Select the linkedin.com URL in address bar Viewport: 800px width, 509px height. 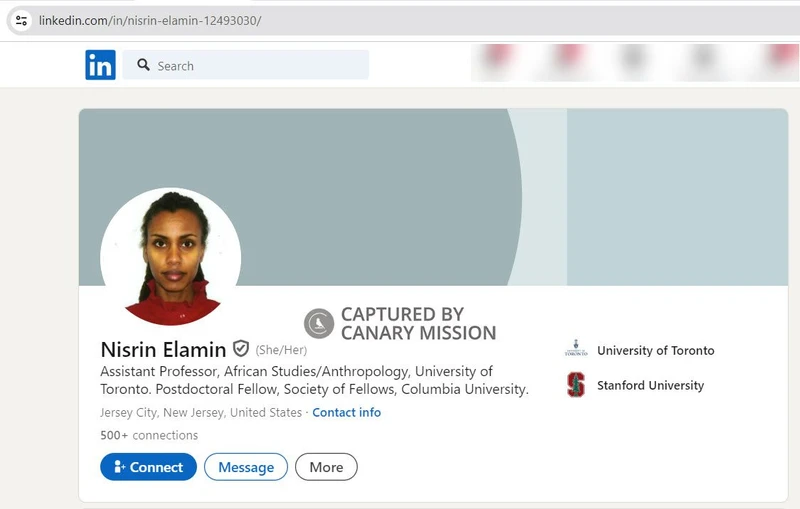150,21
